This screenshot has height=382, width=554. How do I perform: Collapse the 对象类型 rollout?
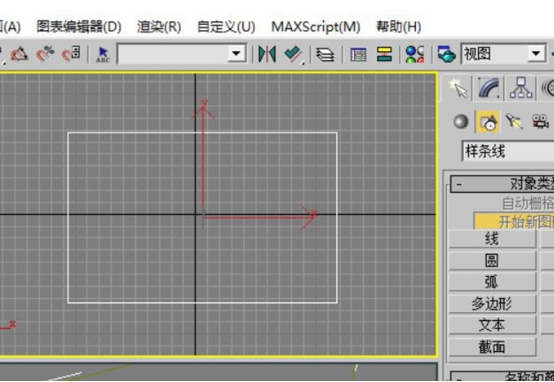pos(459,184)
